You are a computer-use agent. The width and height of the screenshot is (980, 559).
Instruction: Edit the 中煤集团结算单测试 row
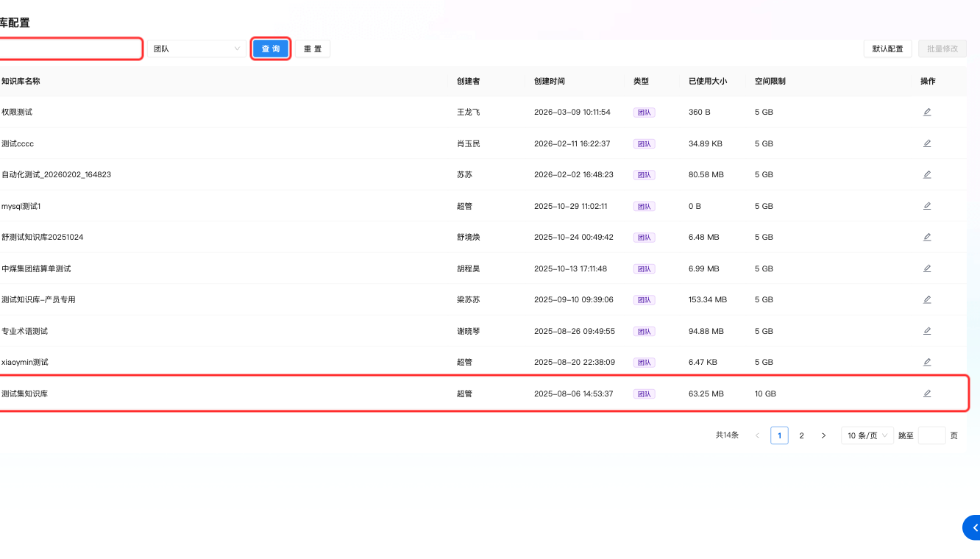point(927,268)
